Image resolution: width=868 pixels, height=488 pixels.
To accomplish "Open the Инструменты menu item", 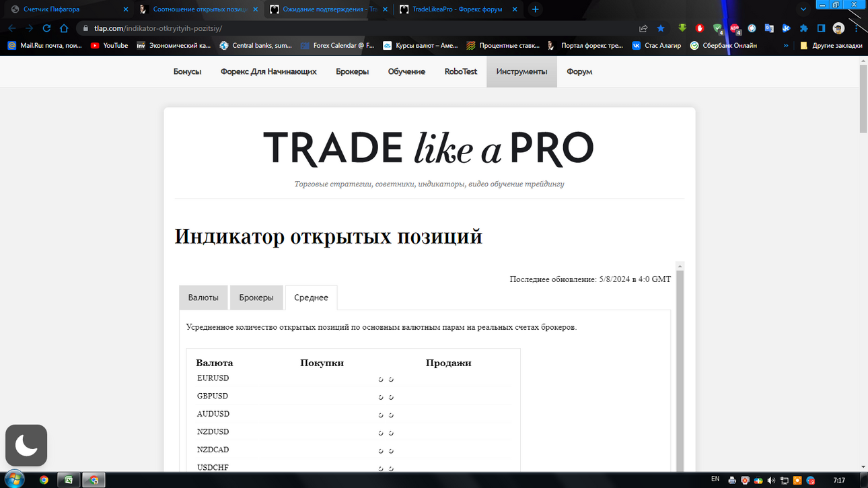I will pyautogui.click(x=521, y=71).
